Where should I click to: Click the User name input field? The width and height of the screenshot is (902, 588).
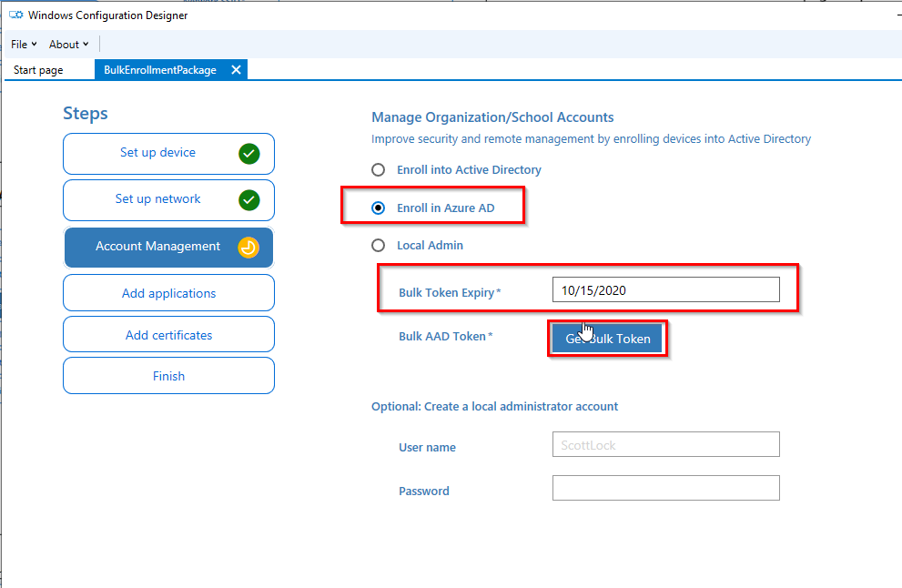665,444
